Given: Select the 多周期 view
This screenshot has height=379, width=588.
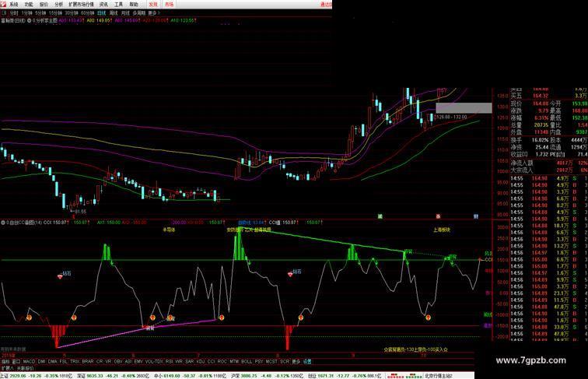Looking at the screenshot, I should pyautogui.click(x=138, y=12).
